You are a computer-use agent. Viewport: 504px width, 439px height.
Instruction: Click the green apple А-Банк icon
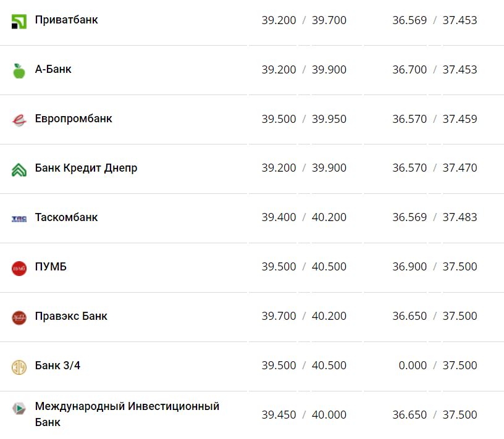19,70
